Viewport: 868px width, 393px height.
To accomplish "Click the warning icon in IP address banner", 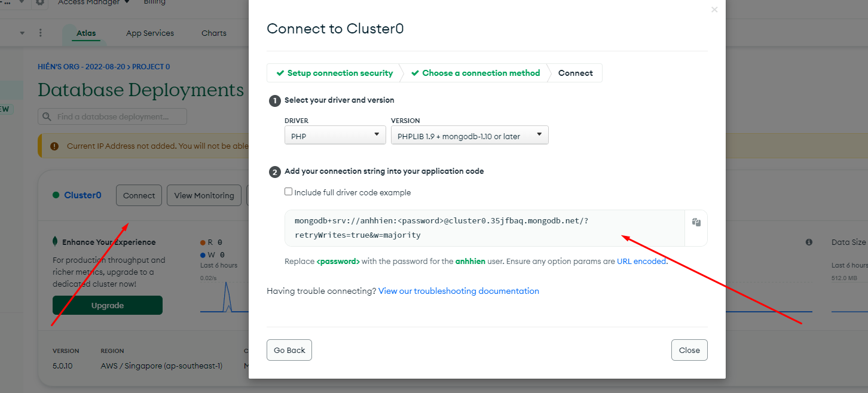I will (54, 146).
